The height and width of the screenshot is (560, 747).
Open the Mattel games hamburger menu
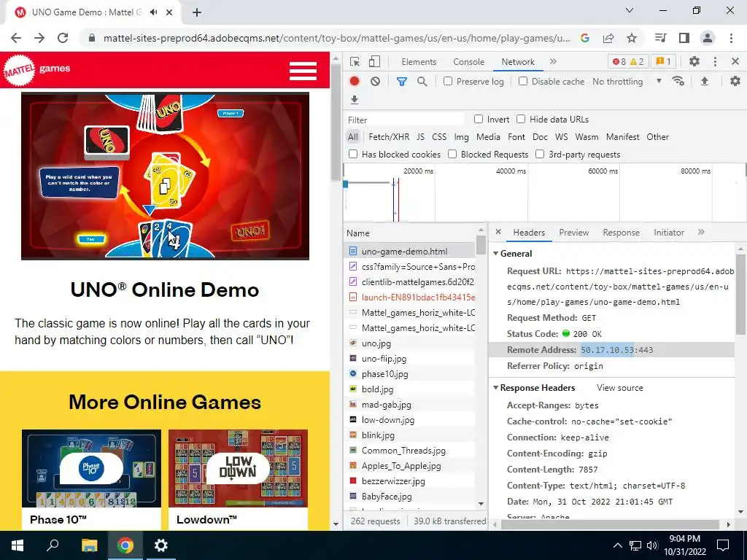pos(303,71)
